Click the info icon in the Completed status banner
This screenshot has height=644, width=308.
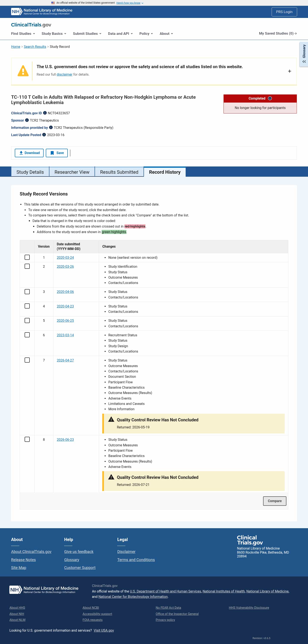[270, 98]
